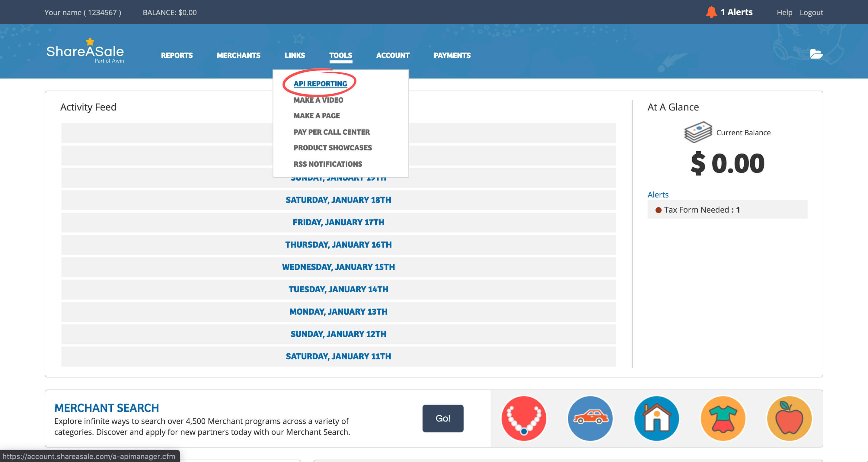Viewport: 868px width, 462px height.
Task: Open the folder icon in header
Action: point(816,54)
